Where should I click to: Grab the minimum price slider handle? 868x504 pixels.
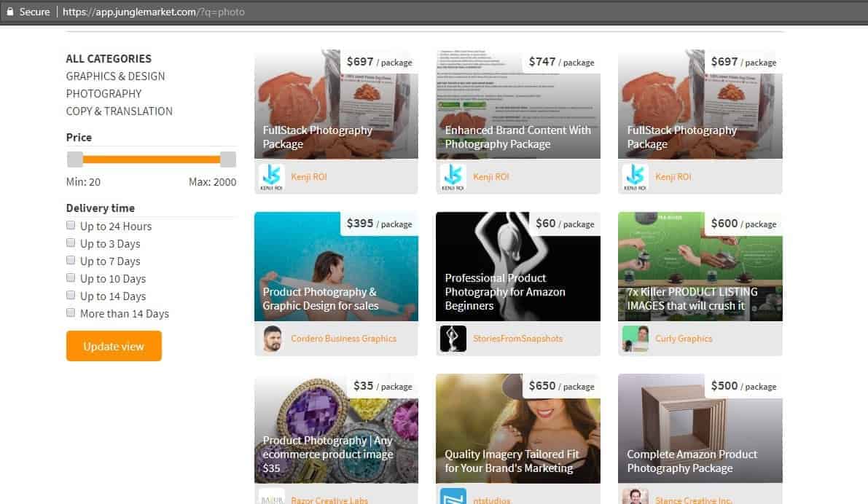(x=75, y=160)
